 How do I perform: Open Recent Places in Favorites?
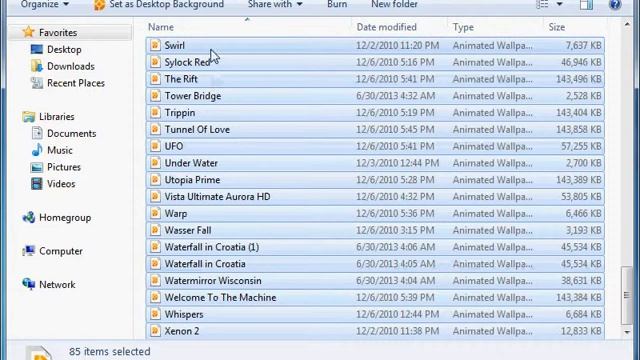76,83
